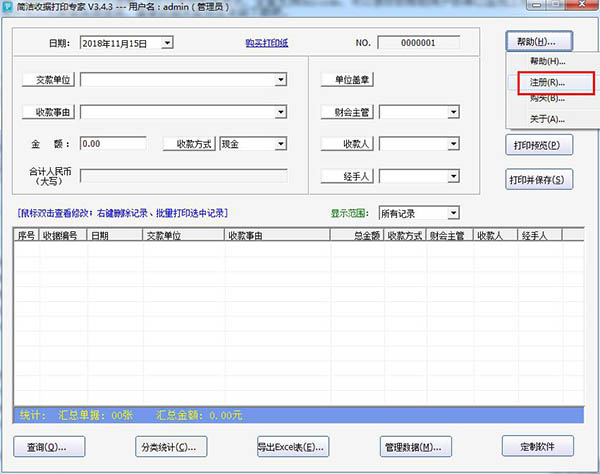600x474 pixels.
Task: Expand the 收款事由 combo box
Action: coord(281,112)
